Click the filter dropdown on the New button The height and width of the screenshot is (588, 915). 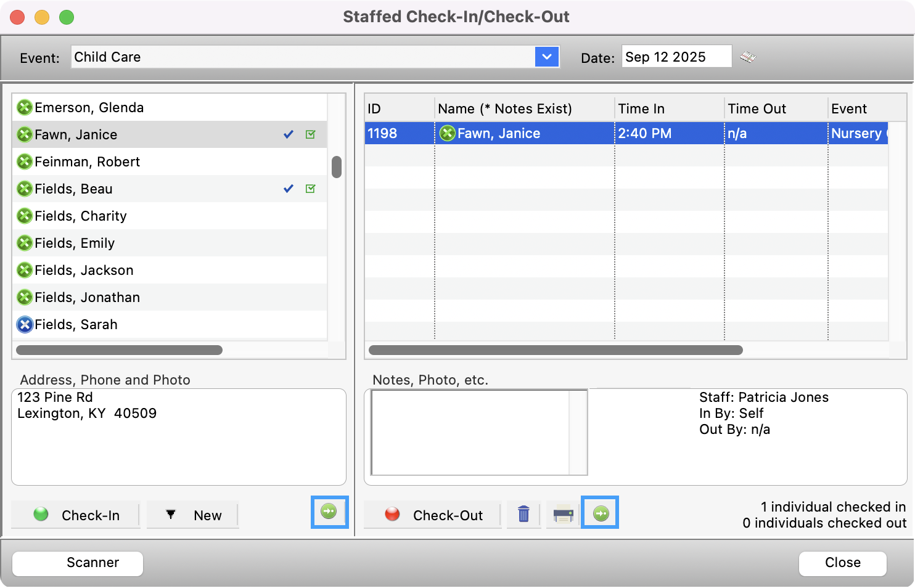tap(171, 515)
